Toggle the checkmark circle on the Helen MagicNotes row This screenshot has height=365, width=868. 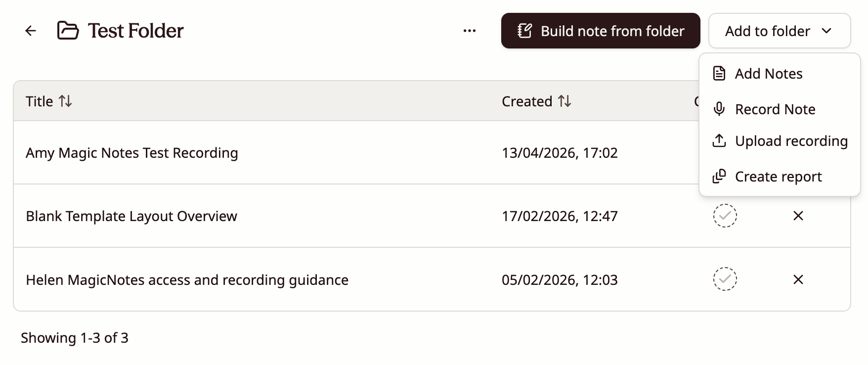725,279
